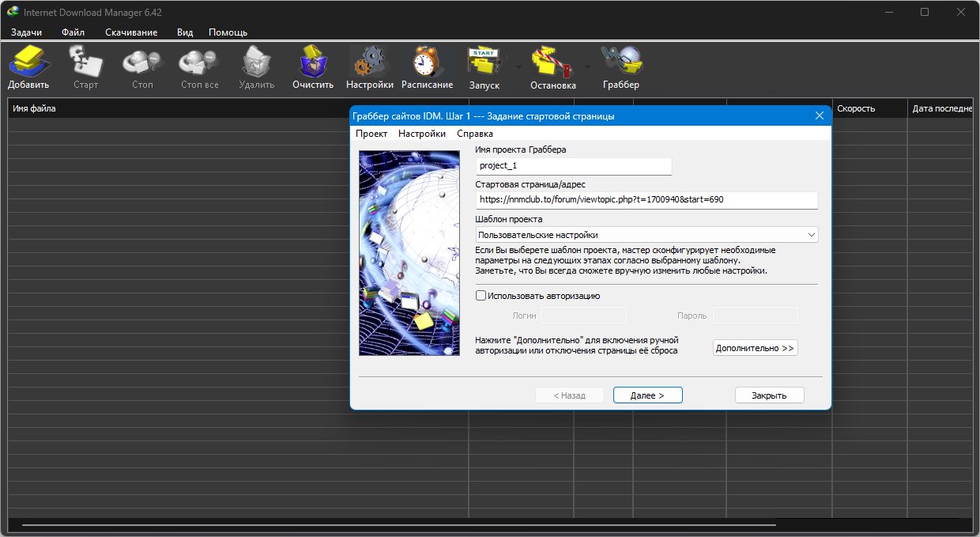Screen dimensions: 980x537
Task: Open the Справка menu in grabber dialog
Action: click(475, 134)
